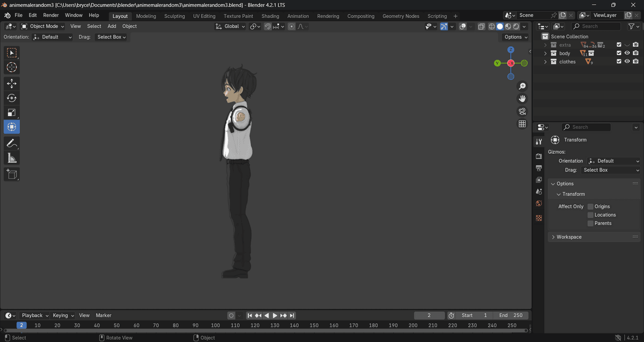Hide the body collection with eye icon

(627, 54)
